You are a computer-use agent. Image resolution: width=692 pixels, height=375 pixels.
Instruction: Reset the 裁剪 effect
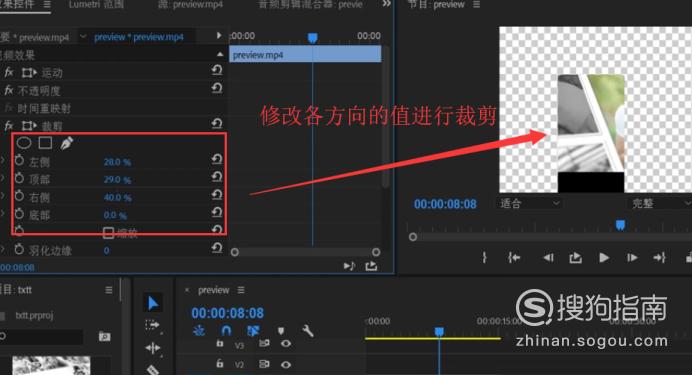tap(217, 124)
